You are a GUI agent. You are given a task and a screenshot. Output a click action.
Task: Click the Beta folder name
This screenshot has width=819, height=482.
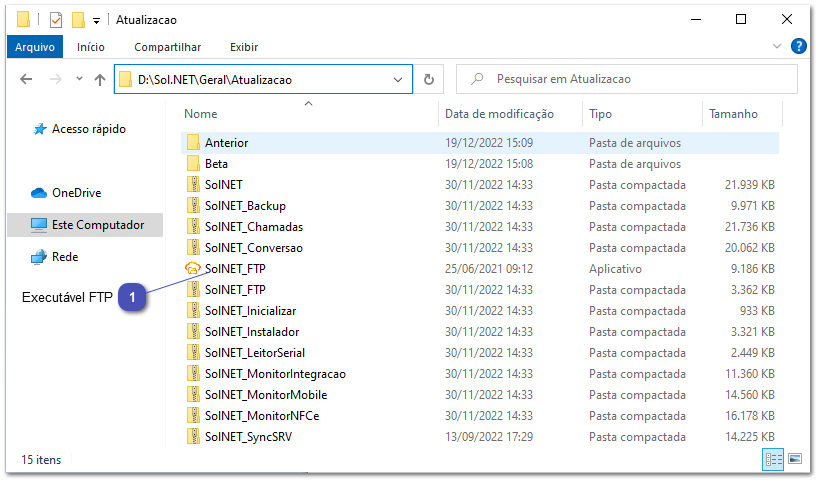(x=216, y=163)
